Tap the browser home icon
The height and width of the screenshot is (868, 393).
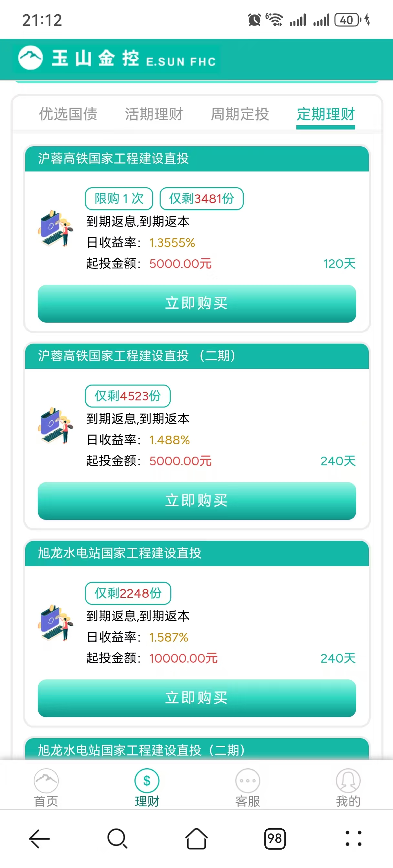click(196, 838)
